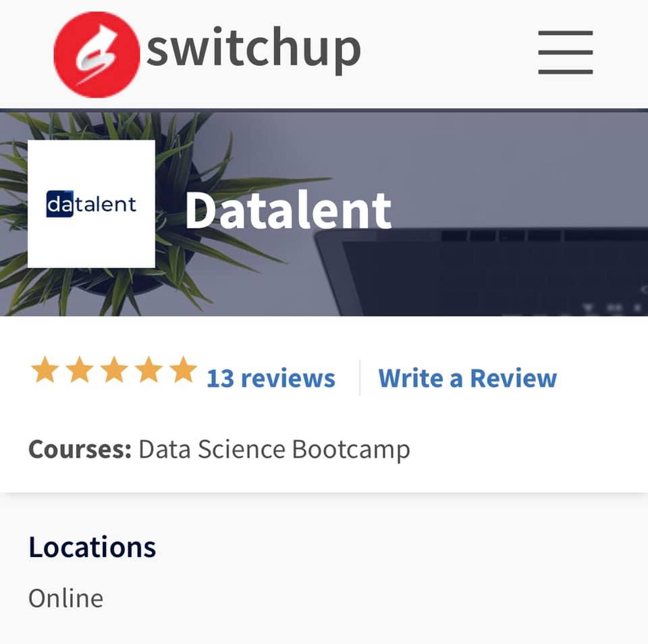Image resolution: width=648 pixels, height=644 pixels.
Task: Open the 13 reviews link
Action: (x=271, y=378)
